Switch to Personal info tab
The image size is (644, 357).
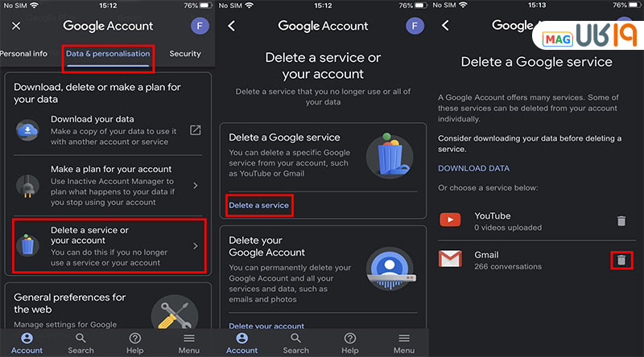click(24, 54)
